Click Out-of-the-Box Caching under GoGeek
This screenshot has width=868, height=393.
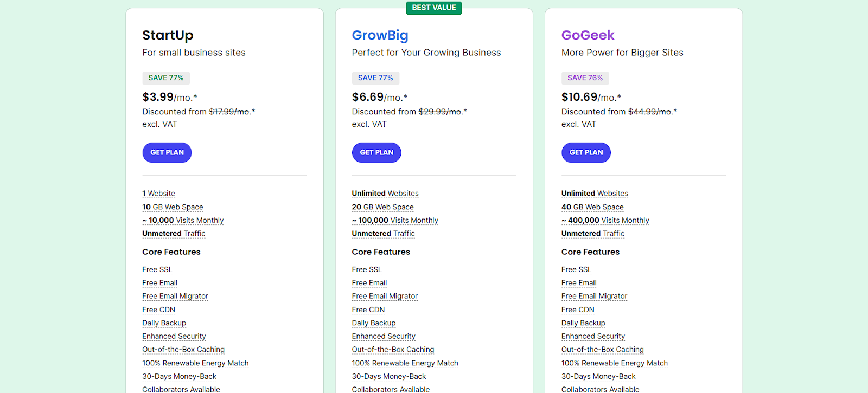pyautogui.click(x=603, y=350)
